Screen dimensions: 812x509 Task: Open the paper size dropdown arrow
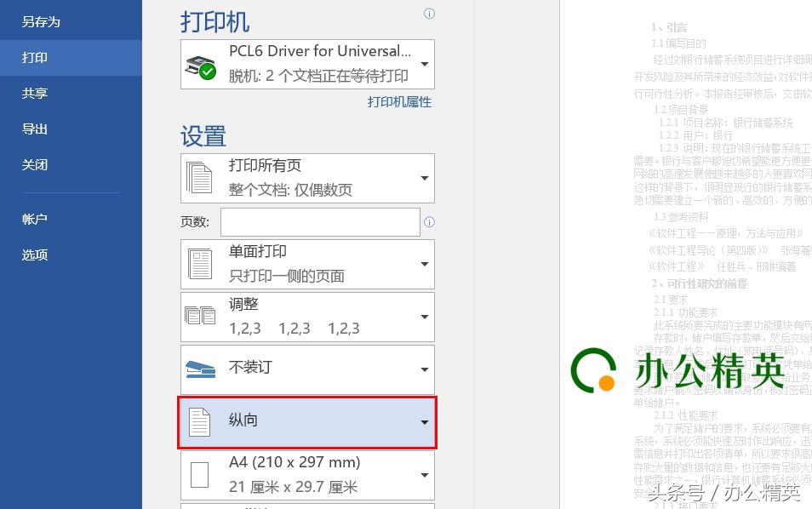coord(423,474)
